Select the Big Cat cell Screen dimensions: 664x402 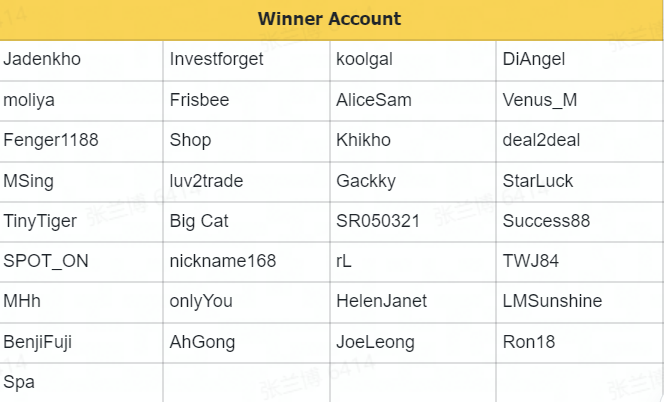(x=199, y=221)
